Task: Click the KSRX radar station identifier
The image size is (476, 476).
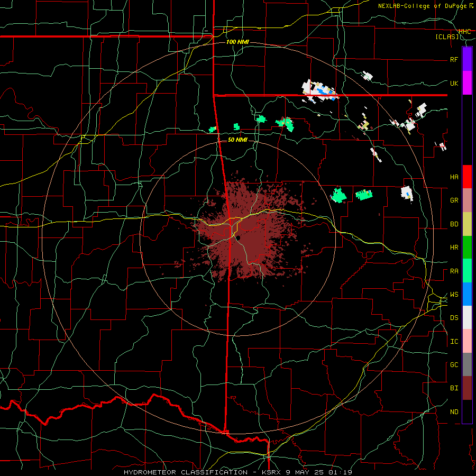Action: point(271,472)
